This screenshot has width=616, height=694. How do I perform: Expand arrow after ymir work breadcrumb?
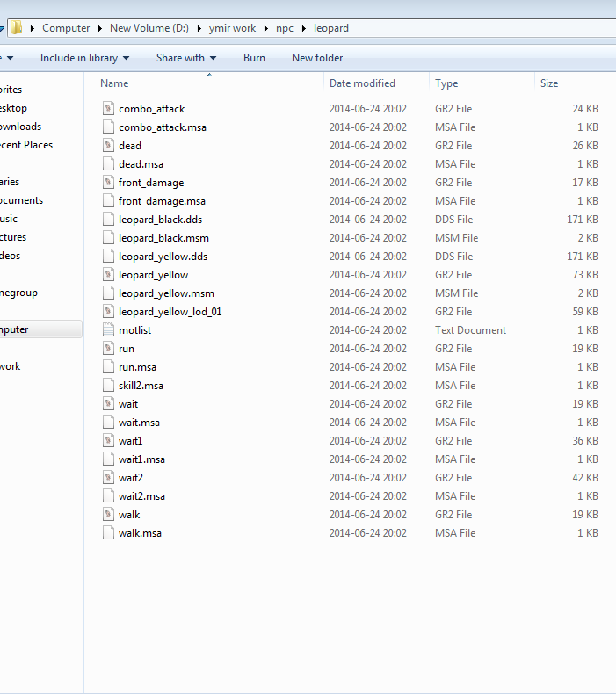[266, 28]
